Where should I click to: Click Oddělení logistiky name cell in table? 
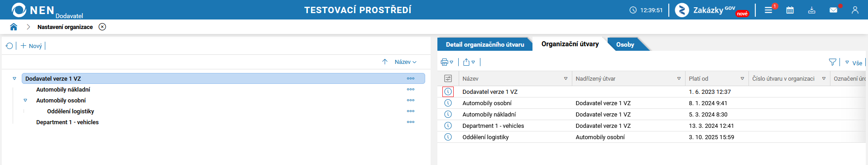coord(485,137)
